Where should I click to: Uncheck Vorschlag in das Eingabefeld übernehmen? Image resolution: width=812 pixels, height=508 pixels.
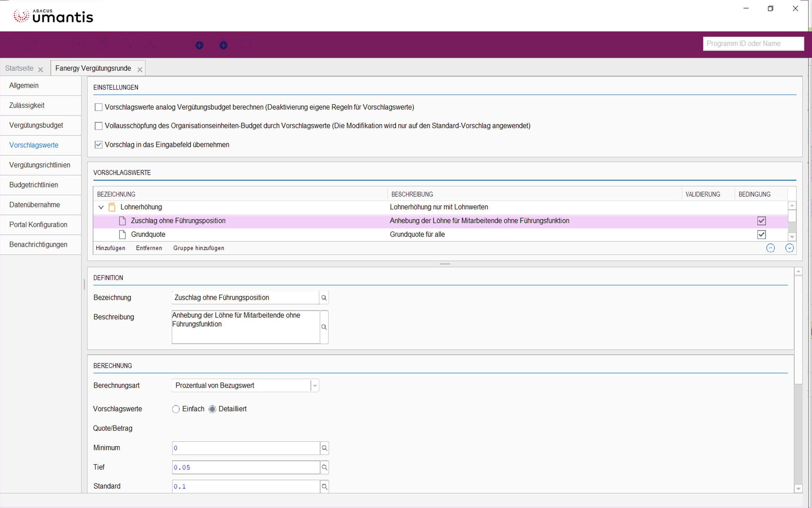pos(99,145)
